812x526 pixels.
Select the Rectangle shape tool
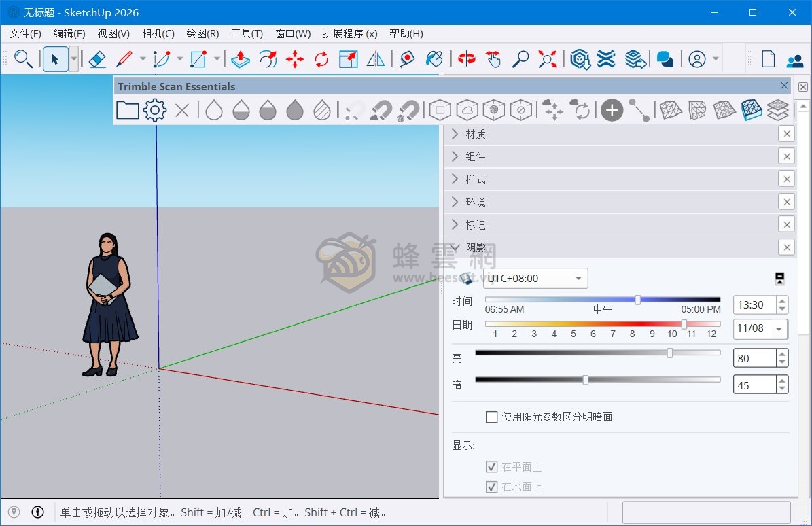click(x=198, y=59)
